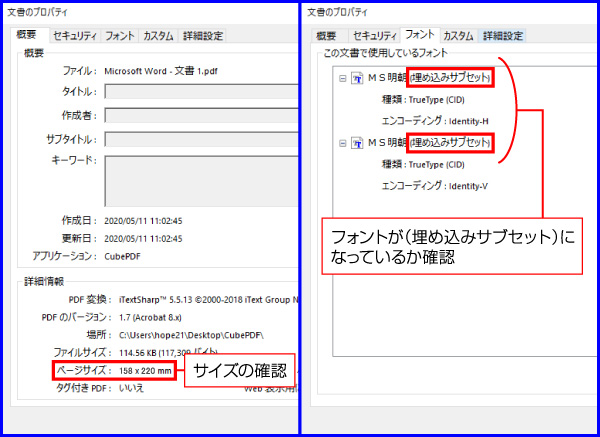Select カスタム tab in the right dialog
Viewport: 600px width, 437px height.
click(457, 36)
